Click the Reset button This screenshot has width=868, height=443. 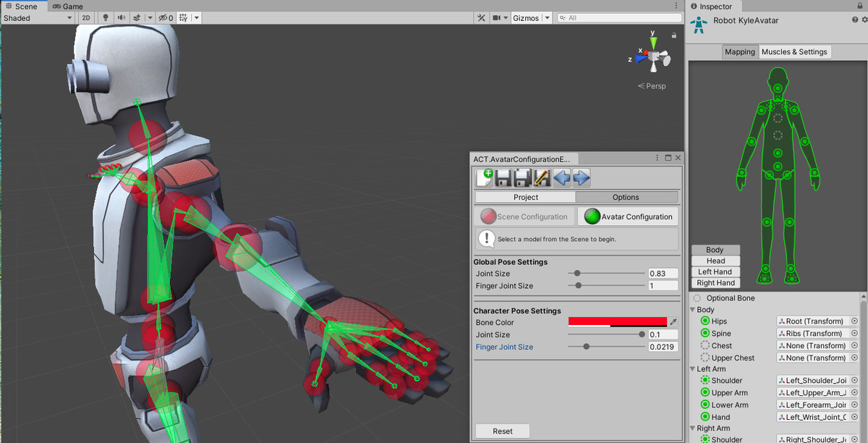(502, 430)
